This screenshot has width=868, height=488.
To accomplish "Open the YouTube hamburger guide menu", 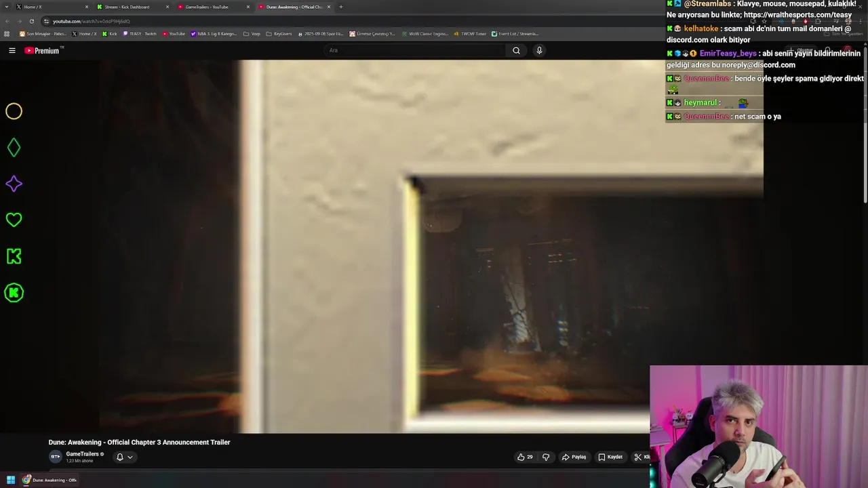I will click(x=12, y=50).
